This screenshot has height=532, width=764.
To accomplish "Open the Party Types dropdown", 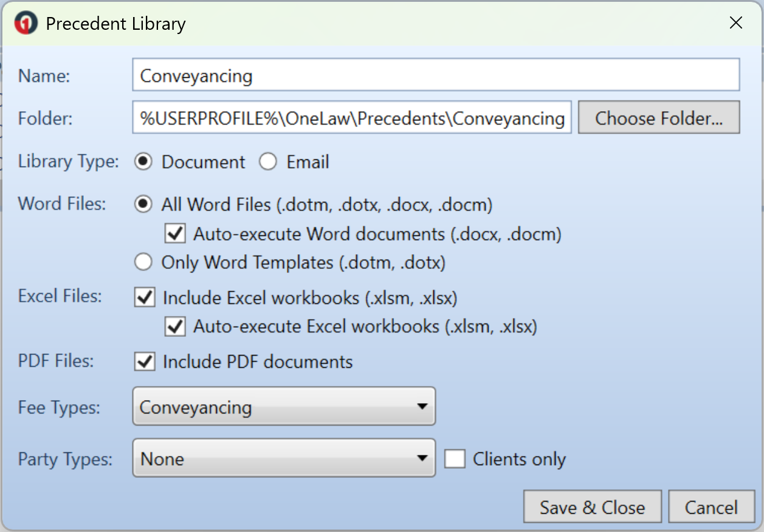I will click(284, 458).
